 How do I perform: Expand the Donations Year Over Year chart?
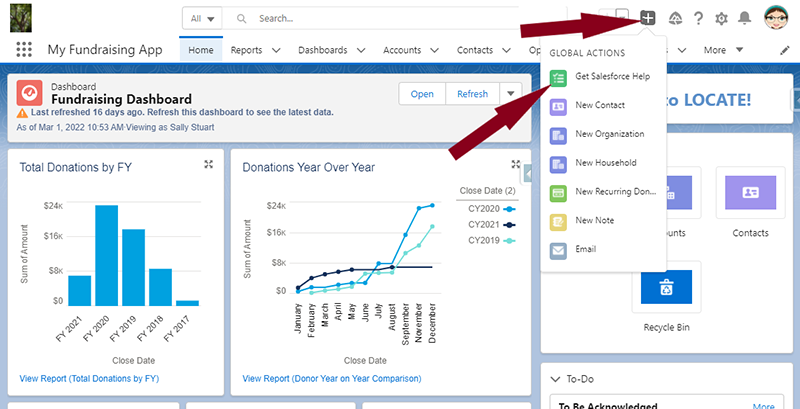point(515,164)
